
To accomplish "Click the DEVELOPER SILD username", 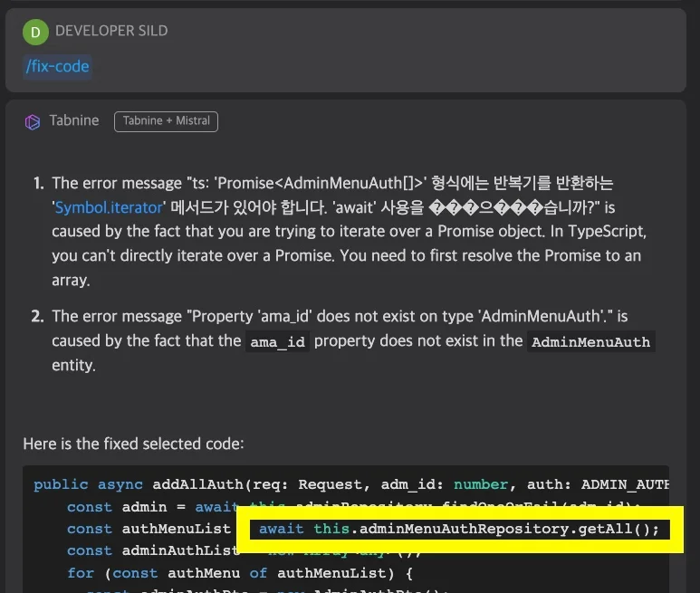I will coord(111,31).
